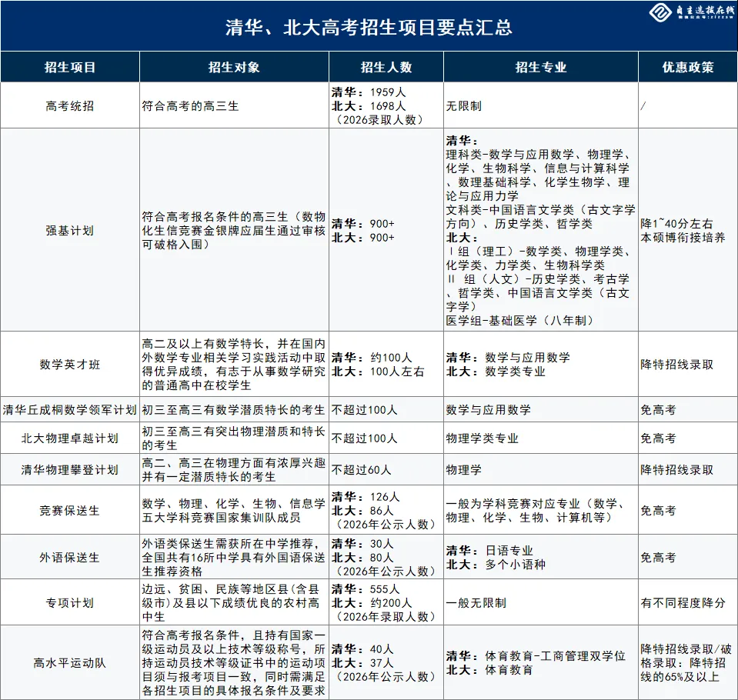738x700 pixels.
Task: Click 免高考 in 丘成桐 row
Action: tap(688, 409)
